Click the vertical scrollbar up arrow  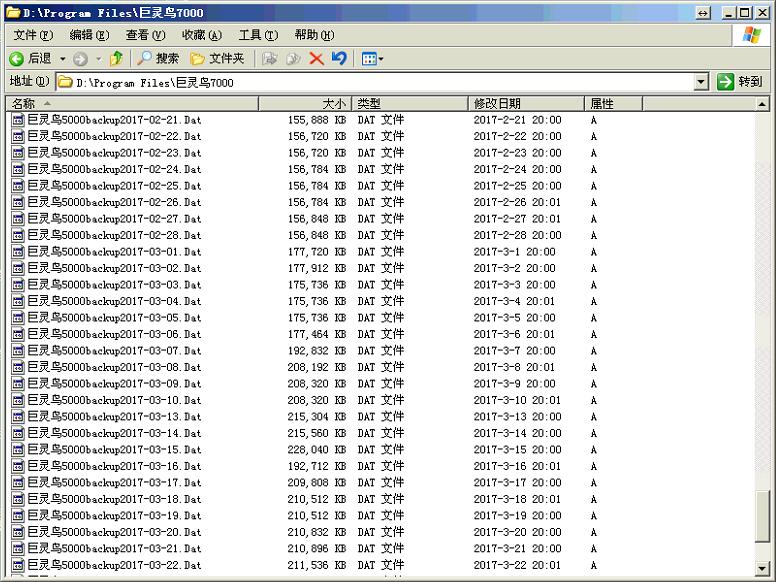tap(763, 104)
